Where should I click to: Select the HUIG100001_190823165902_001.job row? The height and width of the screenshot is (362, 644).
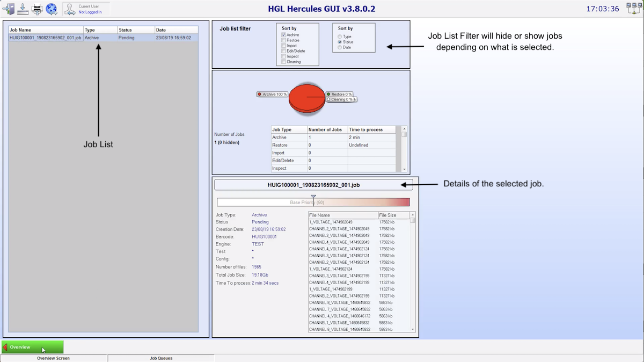(103, 38)
